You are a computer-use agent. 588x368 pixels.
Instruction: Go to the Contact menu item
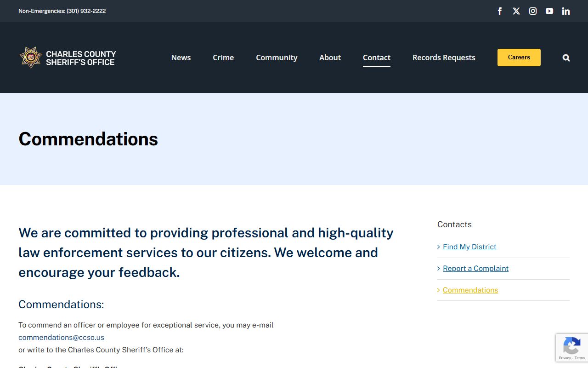click(377, 57)
